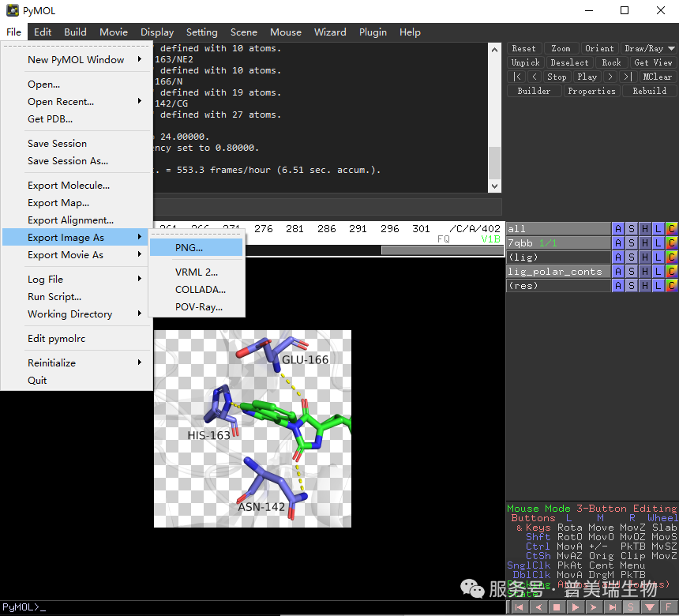Image resolution: width=679 pixels, height=616 pixels.
Task: Click the Get View button
Action: pos(653,63)
